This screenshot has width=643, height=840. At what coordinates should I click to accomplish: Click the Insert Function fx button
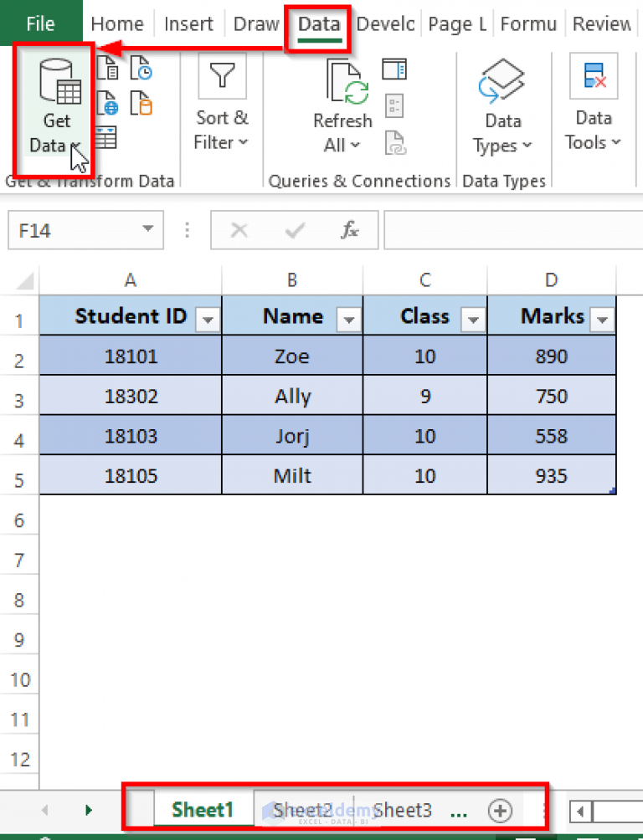(x=350, y=230)
